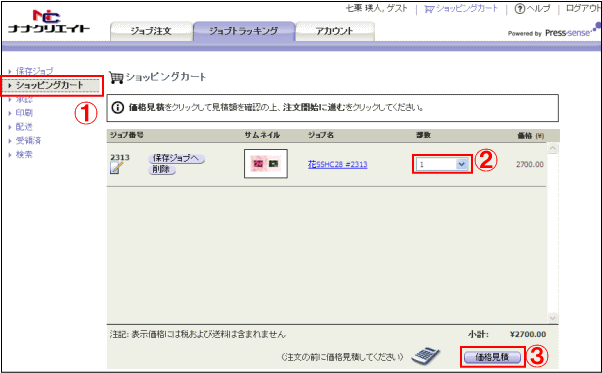Image resolution: width=602 pixels, height=373 pixels.
Task: Click the ログアウト link
Action: tap(583, 8)
